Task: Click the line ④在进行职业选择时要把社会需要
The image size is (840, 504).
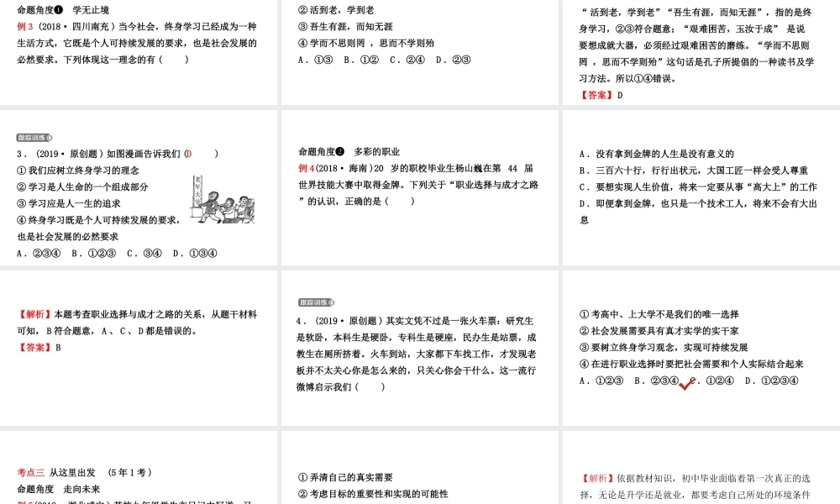Action: (691, 365)
